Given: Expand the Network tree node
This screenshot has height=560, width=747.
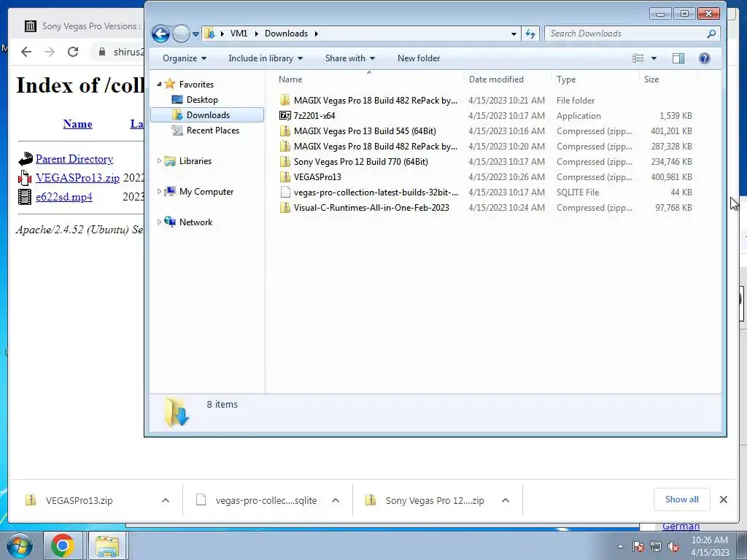Looking at the screenshot, I should [159, 222].
